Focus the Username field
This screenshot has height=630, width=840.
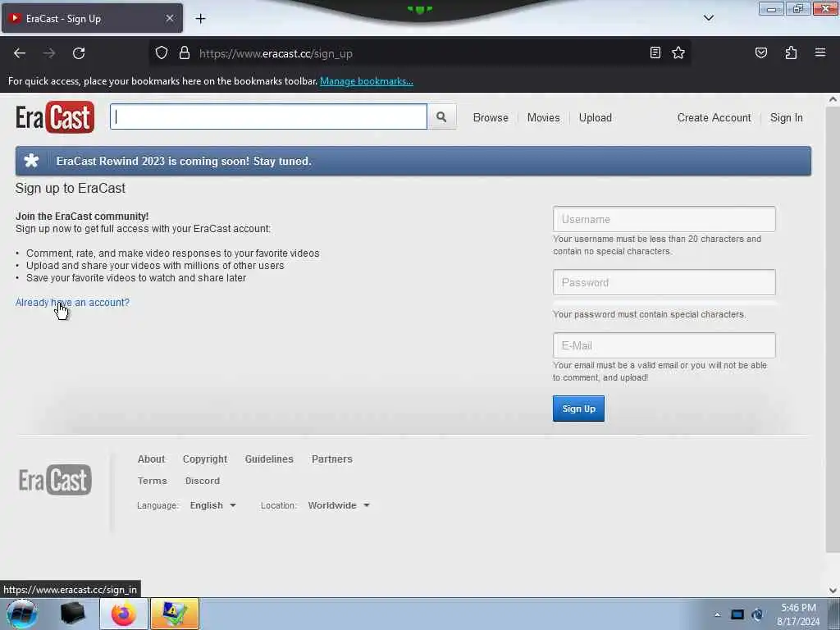click(x=664, y=219)
